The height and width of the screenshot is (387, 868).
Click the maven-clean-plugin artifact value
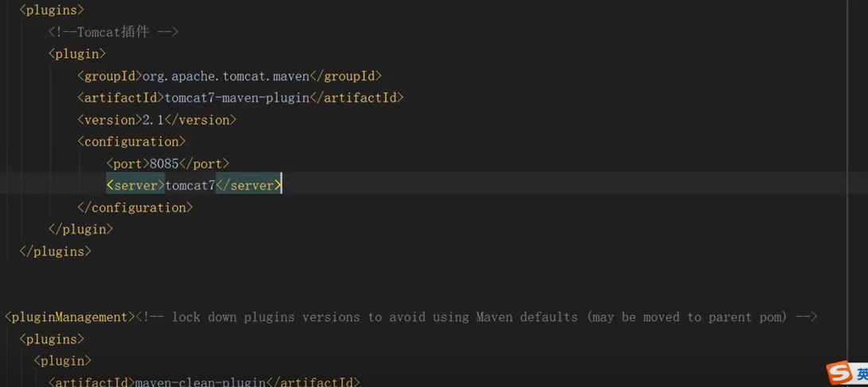click(201, 381)
